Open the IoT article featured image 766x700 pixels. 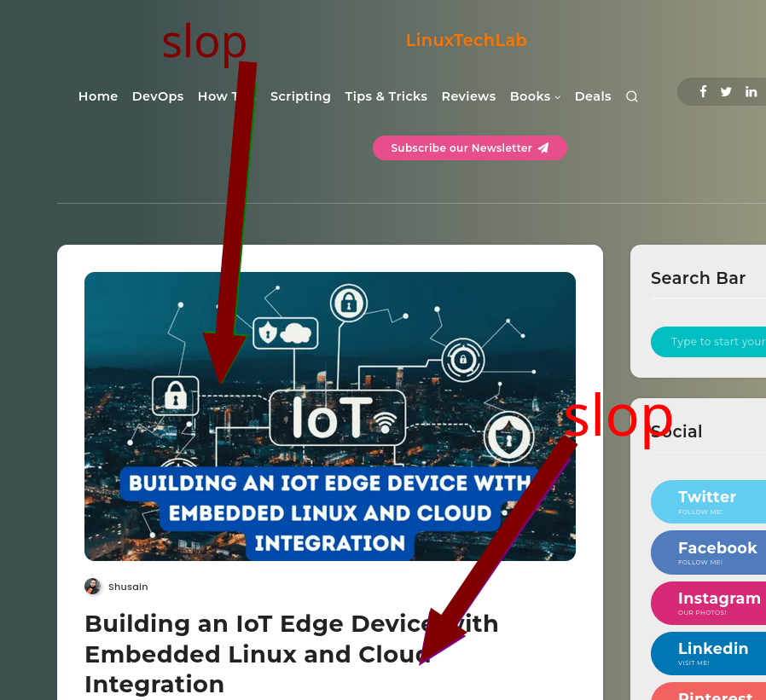coord(330,416)
